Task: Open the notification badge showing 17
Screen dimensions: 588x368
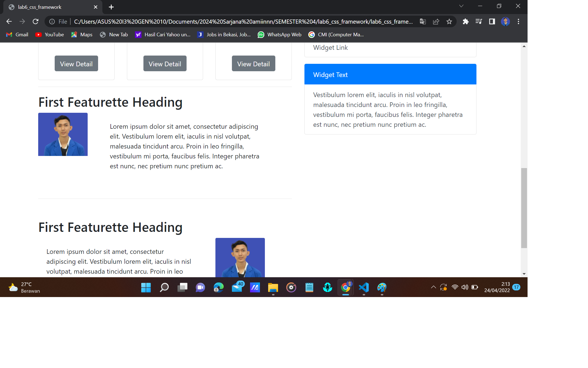Action: (516, 287)
